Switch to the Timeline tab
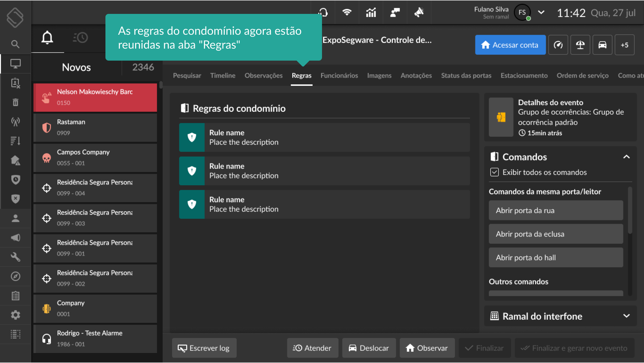644x363 pixels. (223, 75)
